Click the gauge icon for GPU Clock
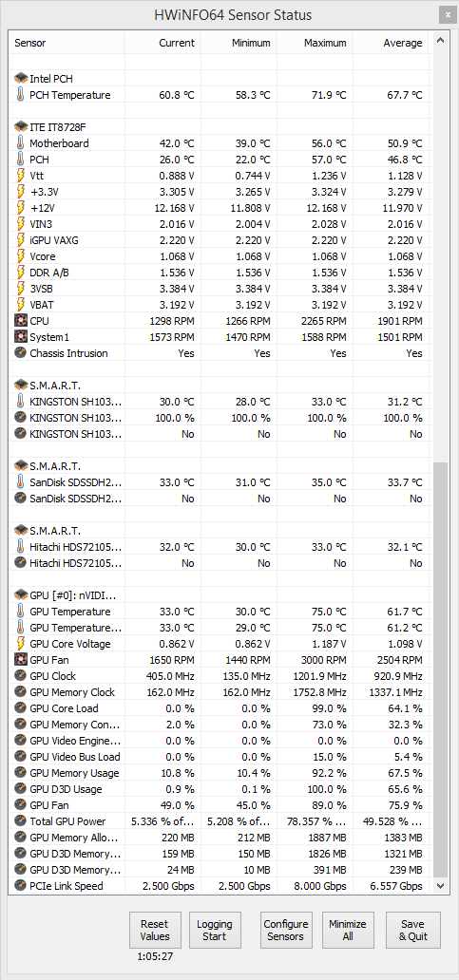Screen dimensions: 459x980 [21, 675]
